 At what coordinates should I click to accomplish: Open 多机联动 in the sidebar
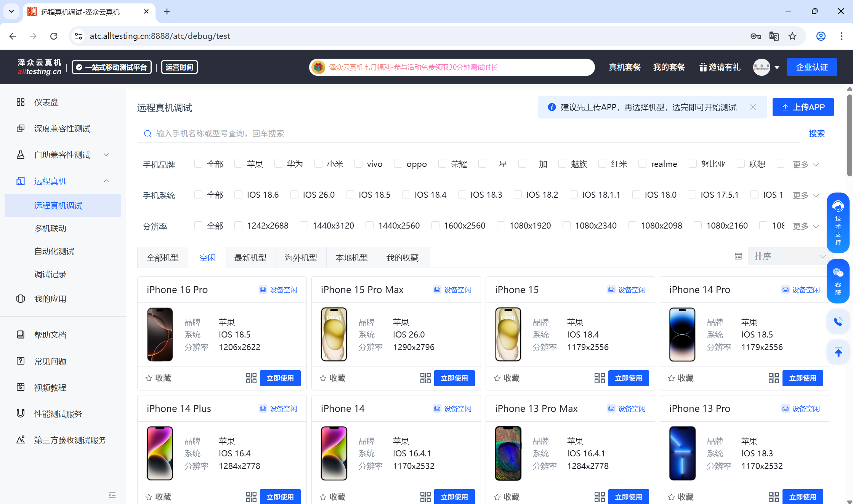pyautogui.click(x=50, y=228)
